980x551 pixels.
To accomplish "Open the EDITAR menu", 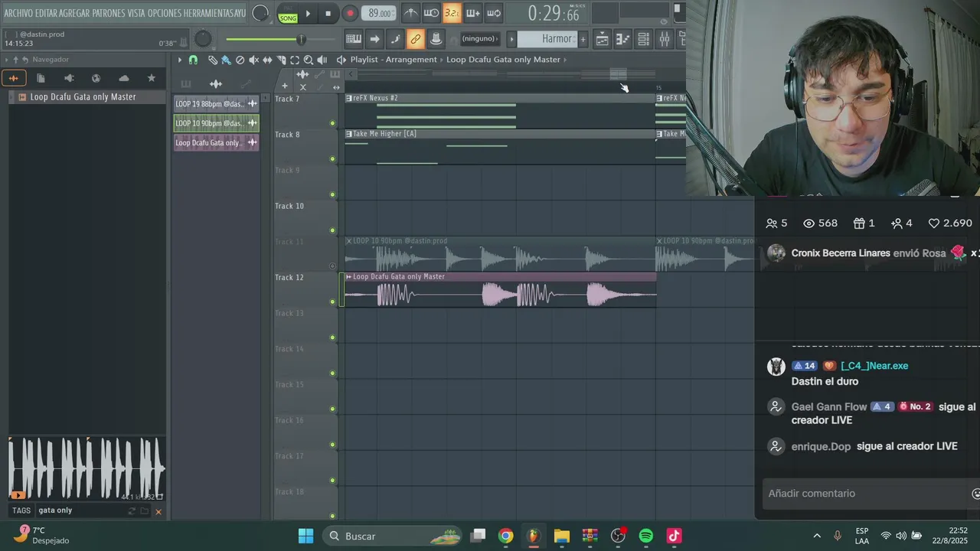I will [46, 13].
